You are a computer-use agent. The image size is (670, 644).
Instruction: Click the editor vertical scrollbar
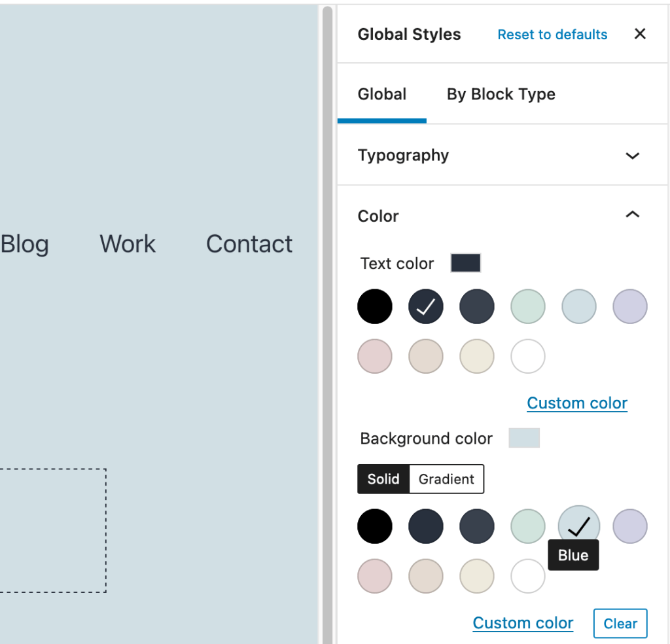(x=327, y=327)
